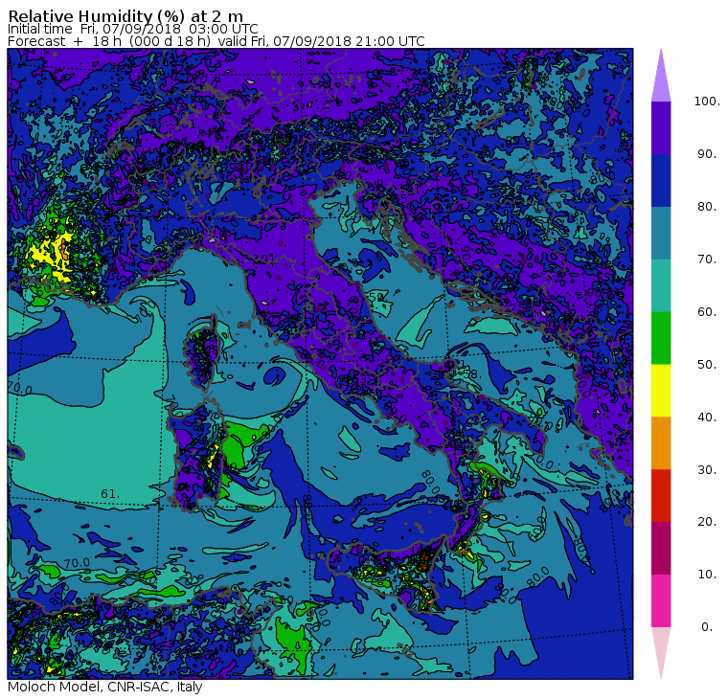Viewport: 728px width, 700px height.
Task: Pick the magenta 0-10 legend band
Action: click(661, 601)
